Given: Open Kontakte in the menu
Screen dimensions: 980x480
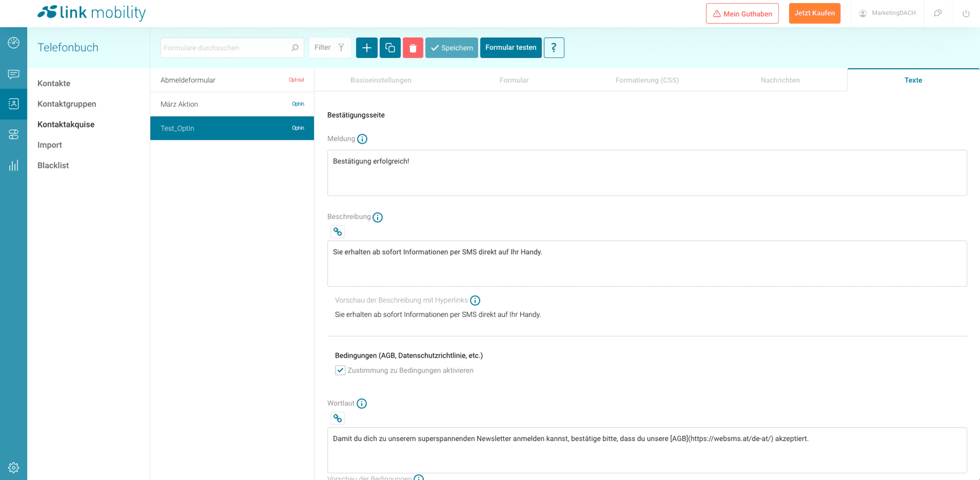Looking at the screenshot, I should [54, 83].
